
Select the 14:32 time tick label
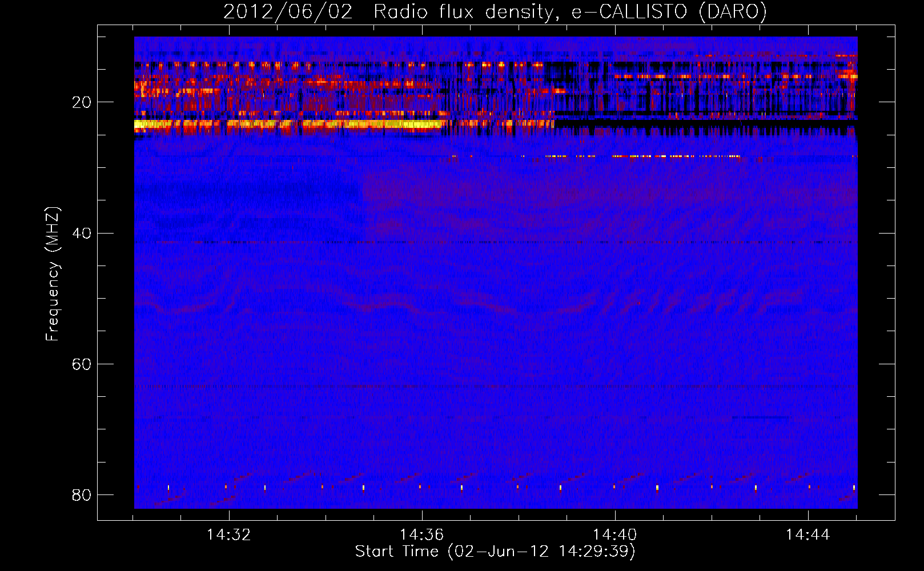[x=229, y=535]
